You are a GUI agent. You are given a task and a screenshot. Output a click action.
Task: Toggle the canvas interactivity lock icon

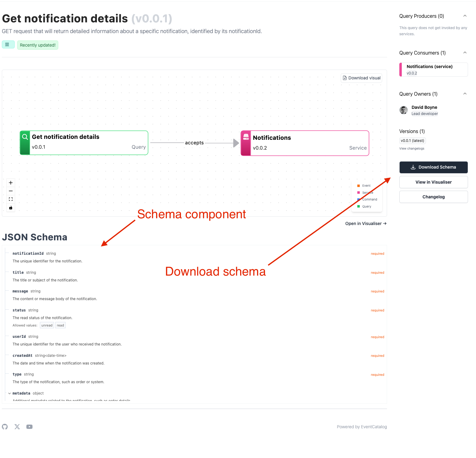[x=11, y=208]
